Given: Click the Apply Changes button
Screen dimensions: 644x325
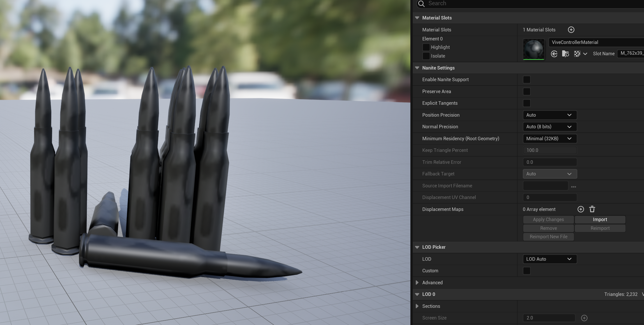Looking at the screenshot, I should click(548, 219).
